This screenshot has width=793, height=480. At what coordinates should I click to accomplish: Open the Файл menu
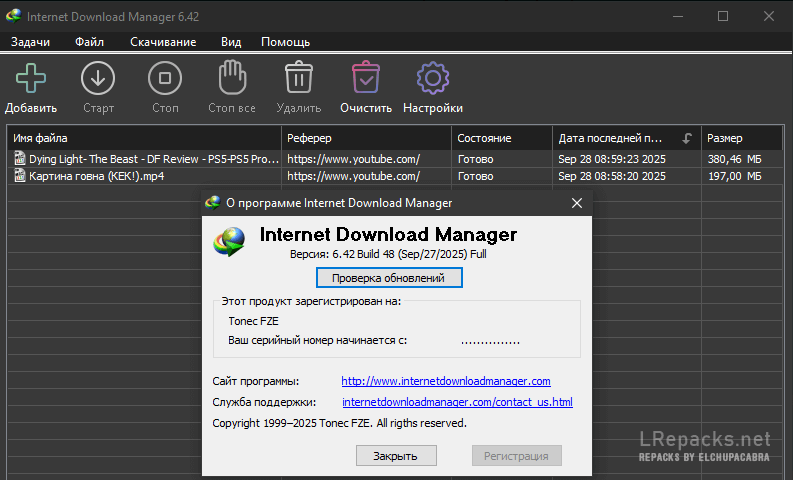tap(90, 42)
